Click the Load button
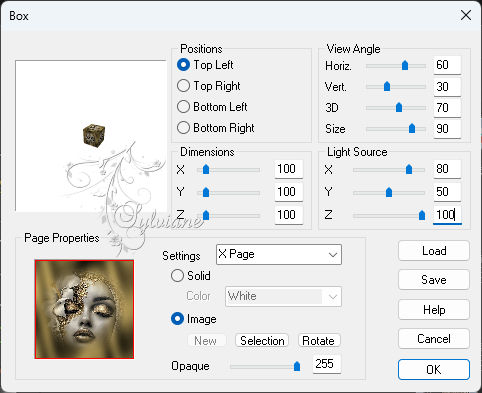Viewport: 482px width, 393px height. [434, 251]
